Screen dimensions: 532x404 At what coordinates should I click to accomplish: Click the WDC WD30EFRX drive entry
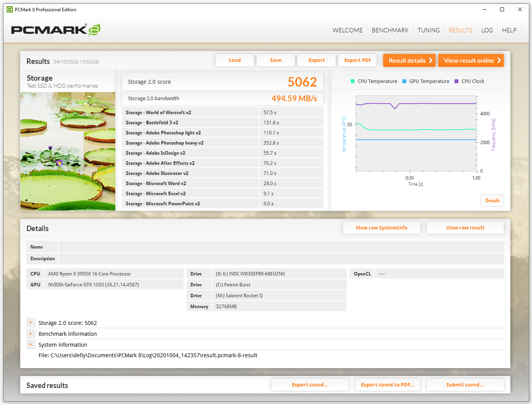[279, 274]
